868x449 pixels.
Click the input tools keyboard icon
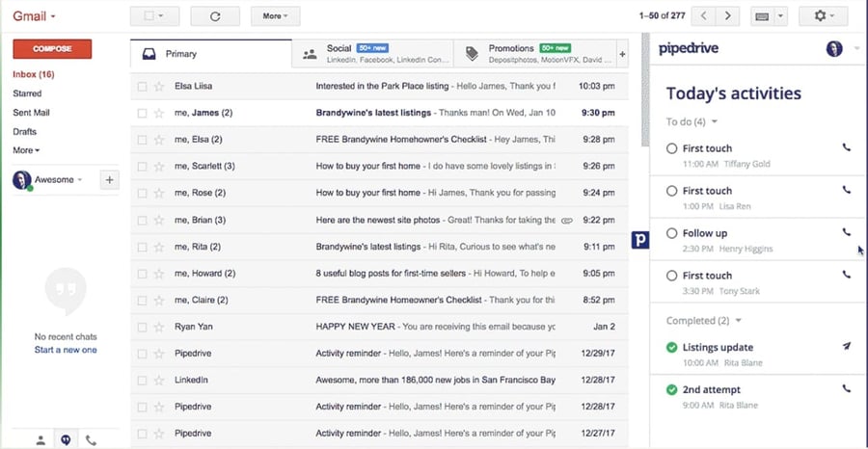pyautogui.click(x=762, y=16)
